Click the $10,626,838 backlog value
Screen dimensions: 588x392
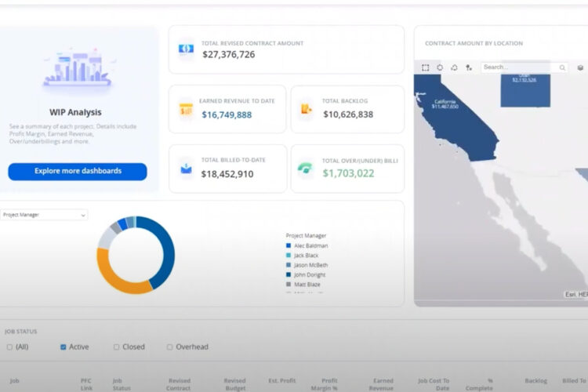(348, 114)
